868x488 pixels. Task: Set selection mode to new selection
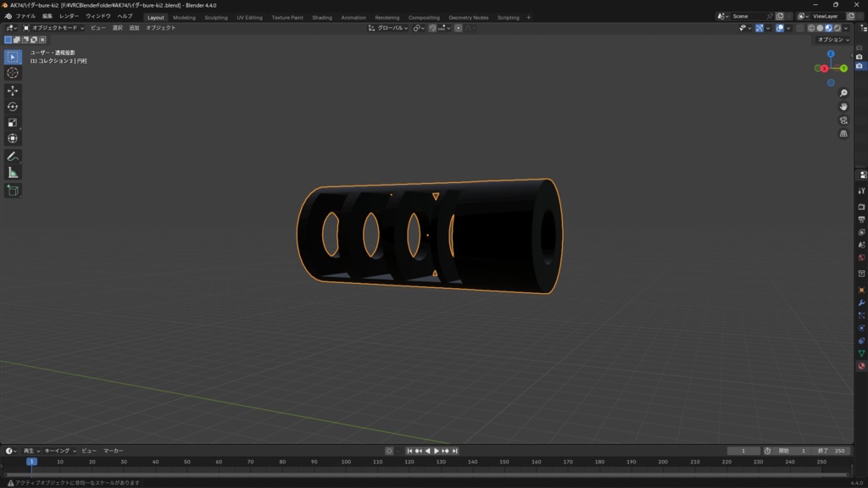pyautogui.click(x=8, y=40)
